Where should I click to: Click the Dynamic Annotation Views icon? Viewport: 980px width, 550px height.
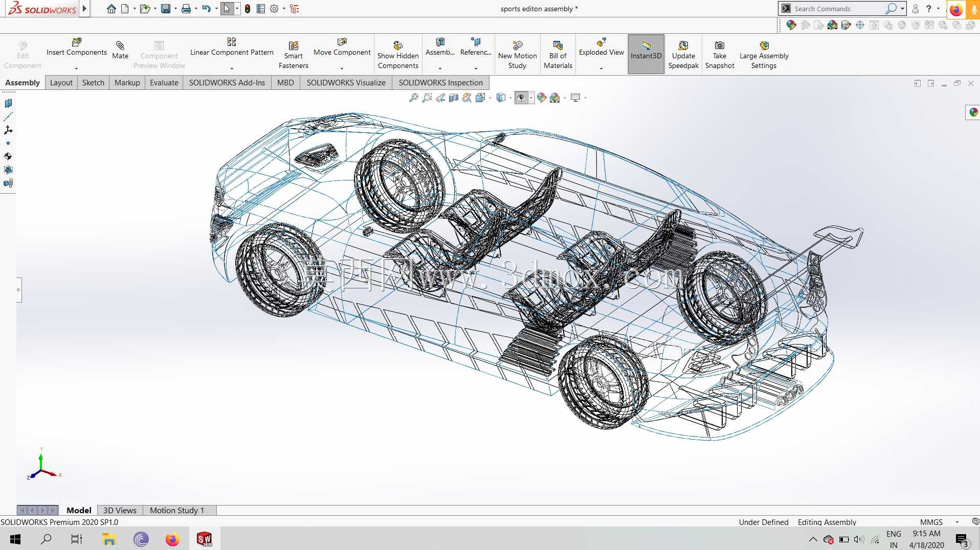coord(467,98)
